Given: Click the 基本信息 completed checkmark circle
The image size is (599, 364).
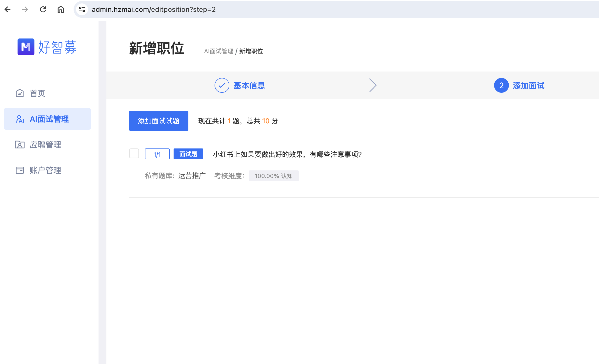Looking at the screenshot, I should pos(221,85).
